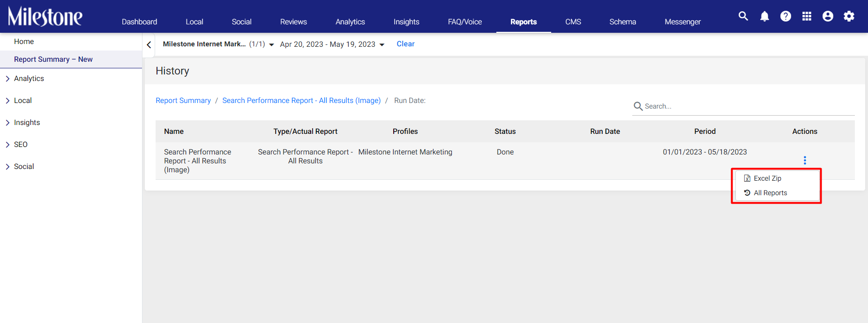868x323 pixels.
Task: Open the three-dot actions menu
Action: [805, 161]
